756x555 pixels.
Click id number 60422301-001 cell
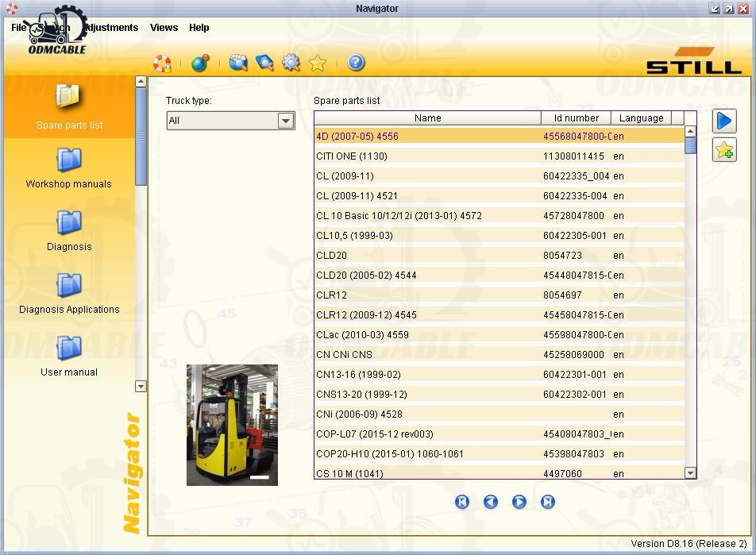tap(575, 374)
